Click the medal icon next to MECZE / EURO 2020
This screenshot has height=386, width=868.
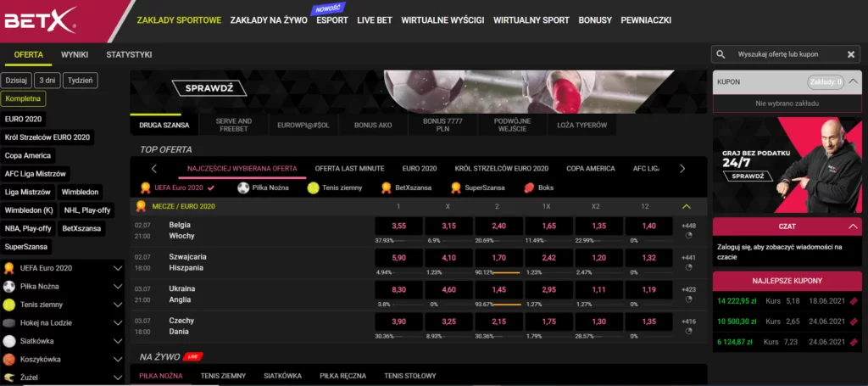coord(142,206)
